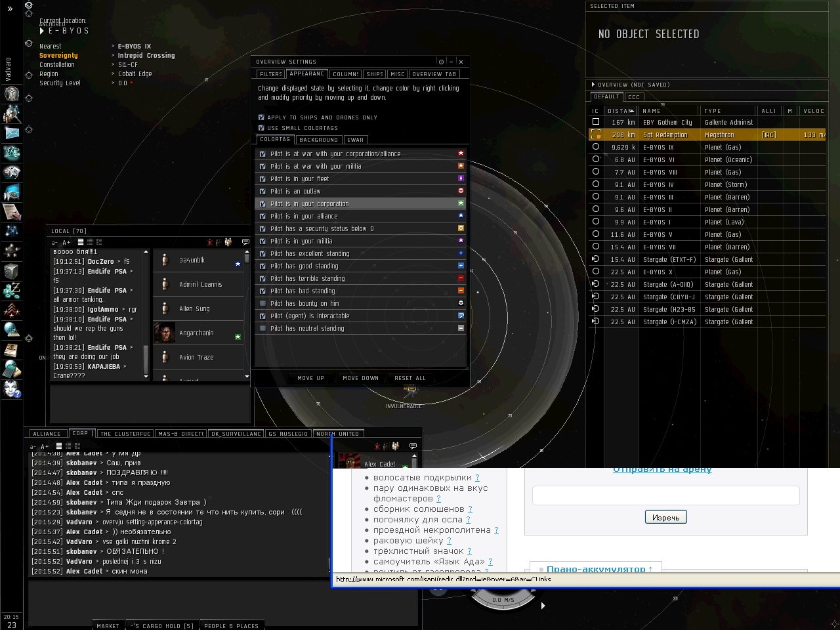Expand the Overview (not saved) menu triangle

pyautogui.click(x=593, y=85)
